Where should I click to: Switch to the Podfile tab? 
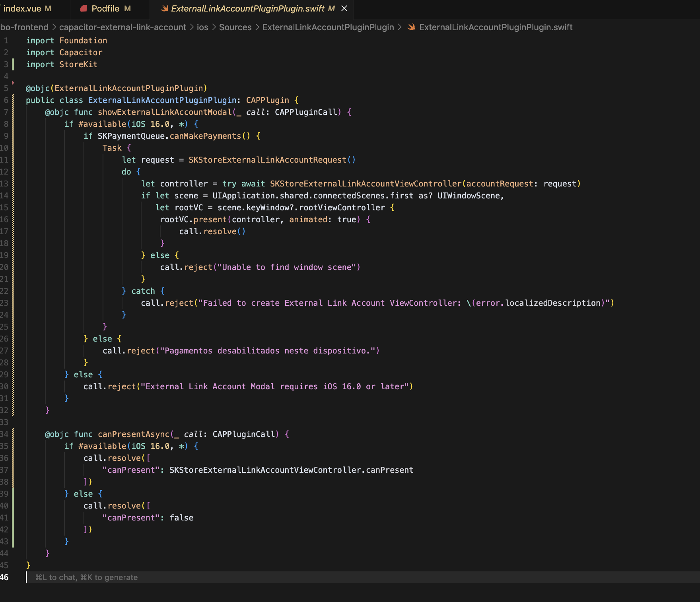pos(105,8)
